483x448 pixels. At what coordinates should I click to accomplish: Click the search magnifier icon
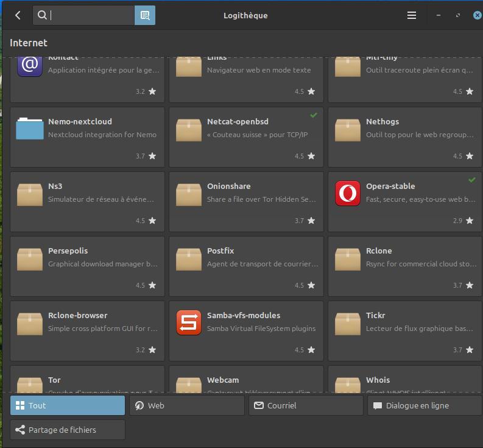(42, 15)
